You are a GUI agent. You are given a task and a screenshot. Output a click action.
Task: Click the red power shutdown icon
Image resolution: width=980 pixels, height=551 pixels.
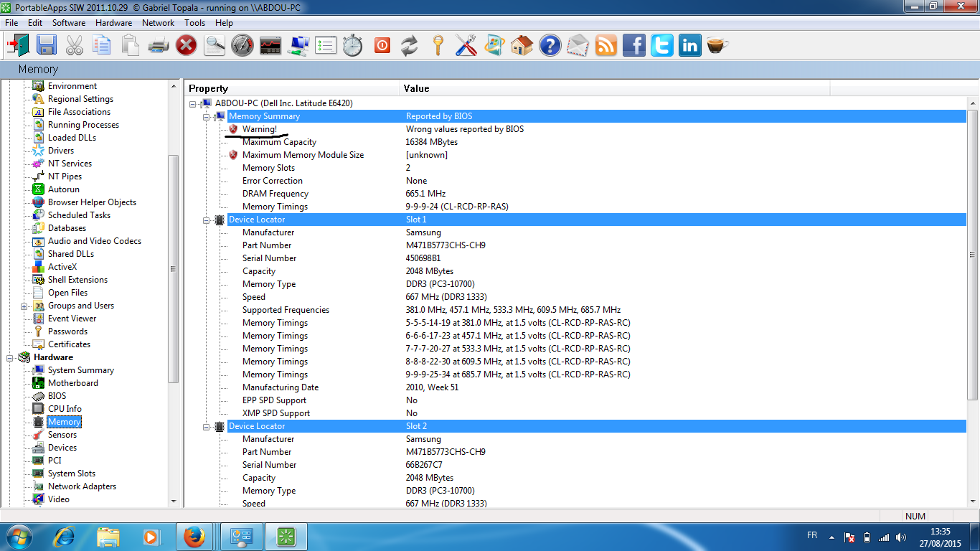click(382, 46)
